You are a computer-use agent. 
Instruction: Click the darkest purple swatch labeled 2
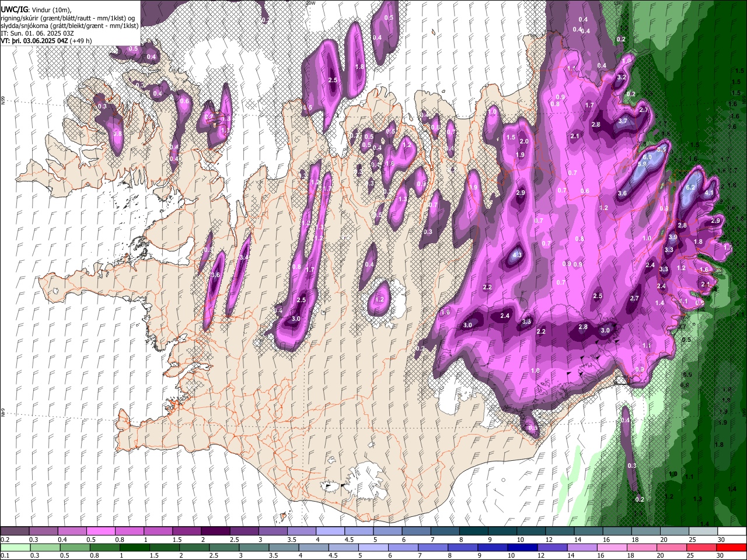[x=215, y=531]
